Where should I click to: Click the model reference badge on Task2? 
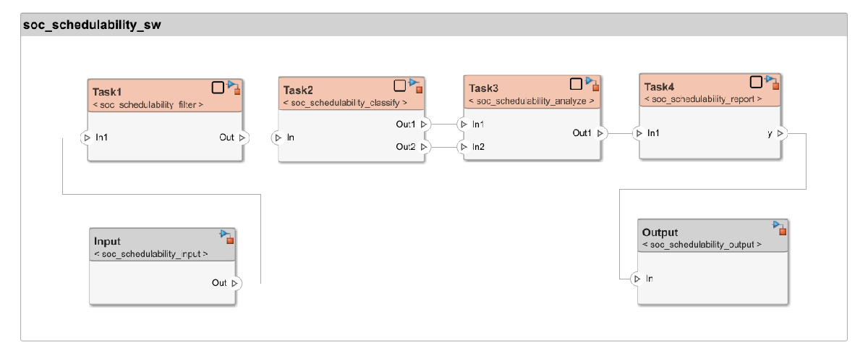[416, 86]
